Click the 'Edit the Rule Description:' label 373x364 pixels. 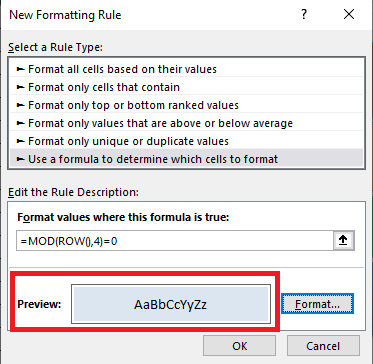(x=73, y=193)
